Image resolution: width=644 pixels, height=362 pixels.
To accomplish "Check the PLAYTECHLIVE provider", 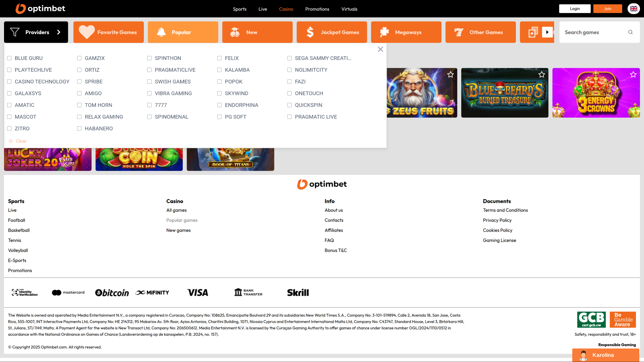I will pyautogui.click(x=9, y=70).
